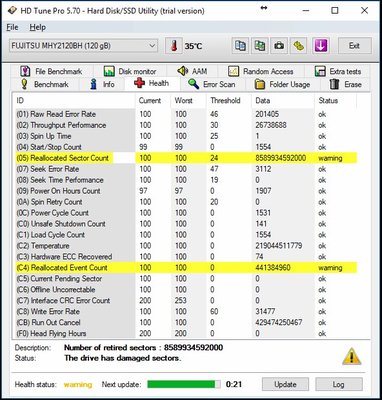The width and height of the screenshot is (382, 400).
Task: Click the Exit button
Action: [354, 46]
